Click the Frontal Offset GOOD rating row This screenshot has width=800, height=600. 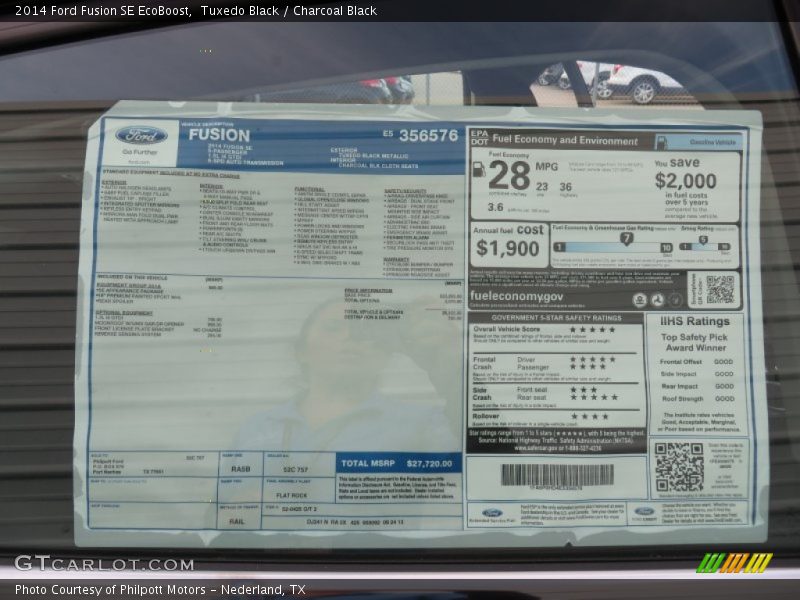coord(696,362)
